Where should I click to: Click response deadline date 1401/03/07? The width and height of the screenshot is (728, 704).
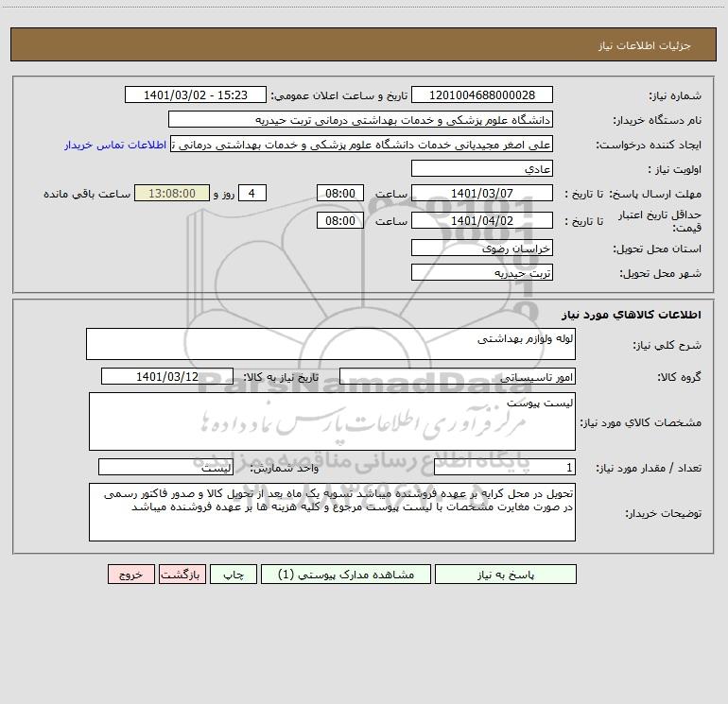coord(482,193)
